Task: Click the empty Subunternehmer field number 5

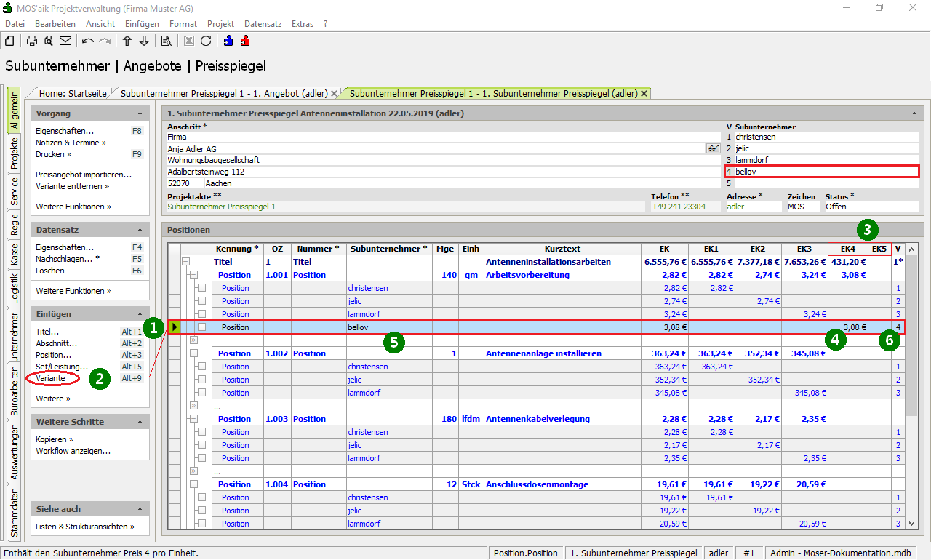Action: pyautogui.click(x=826, y=183)
